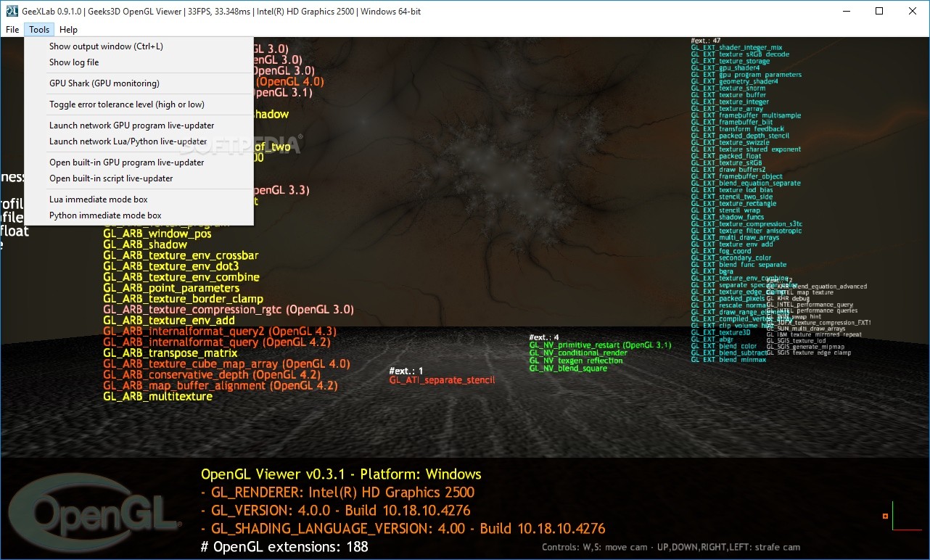
Task: Click GL_INTEL_performance_query text
Action: [x=810, y=305]
